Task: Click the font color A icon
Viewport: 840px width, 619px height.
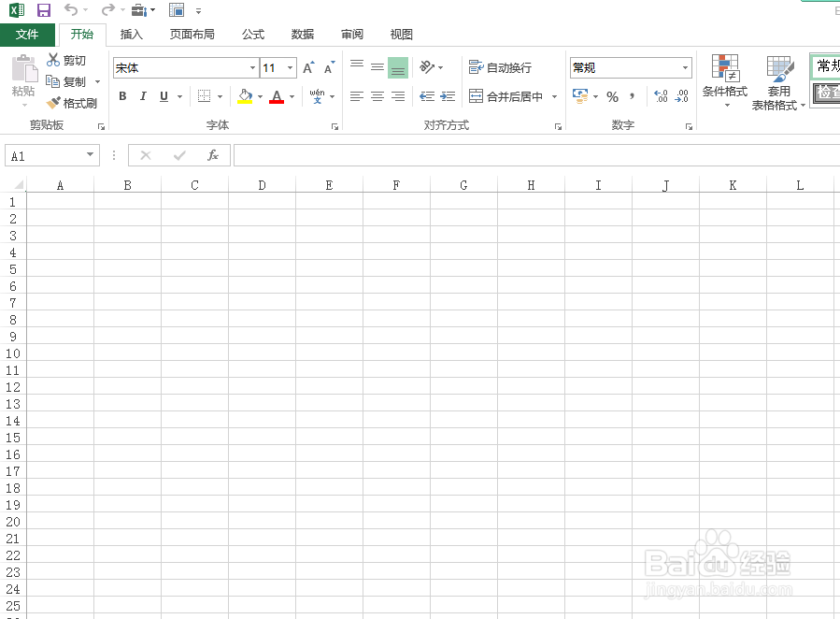Action: [277, 96]
